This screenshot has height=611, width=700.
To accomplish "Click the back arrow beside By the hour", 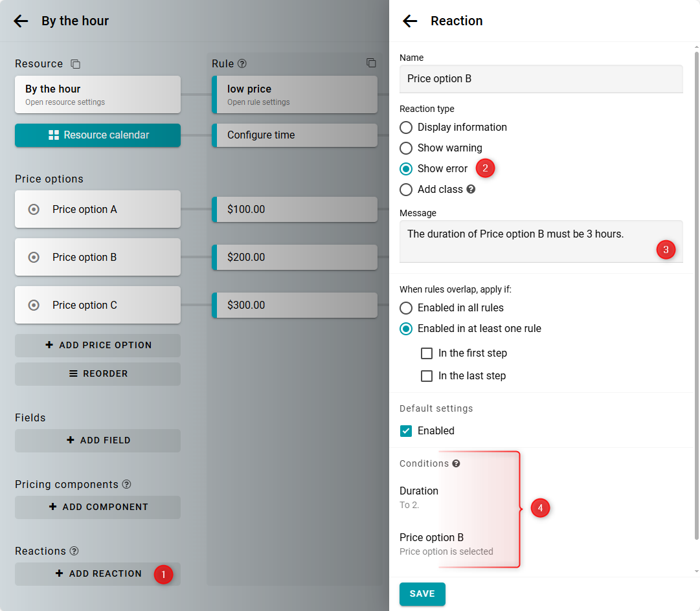I will click(21, 21).
